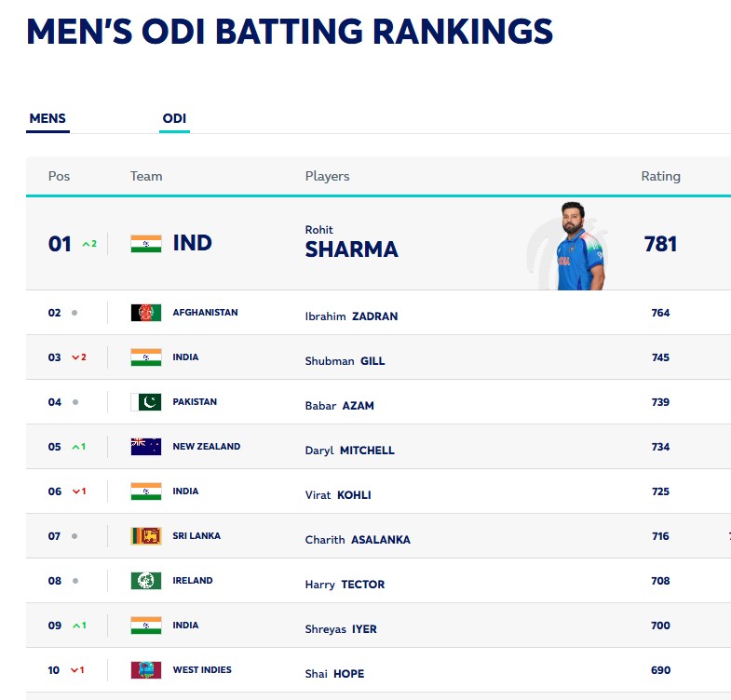Viewport: 731px width, 700px height.
Task: Click the India flag beside Rohit Sharma
Action: tap(146, 244)
